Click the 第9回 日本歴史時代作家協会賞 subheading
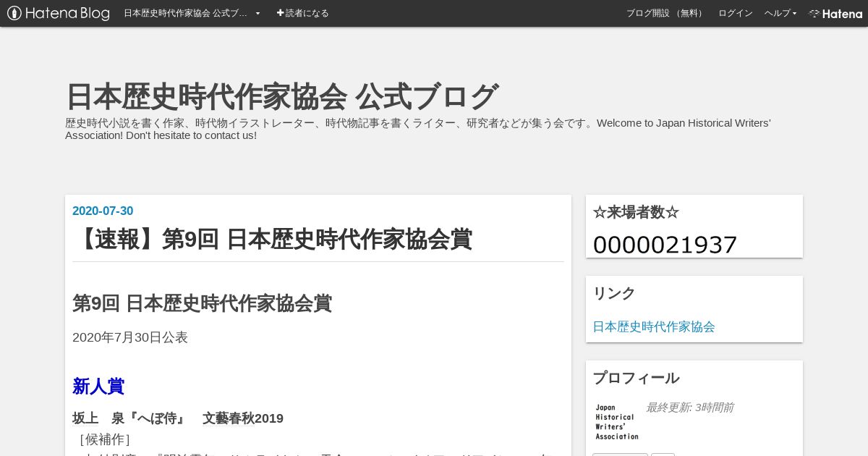The width and height of the screenshot is (868, 456). click(202, 303)
